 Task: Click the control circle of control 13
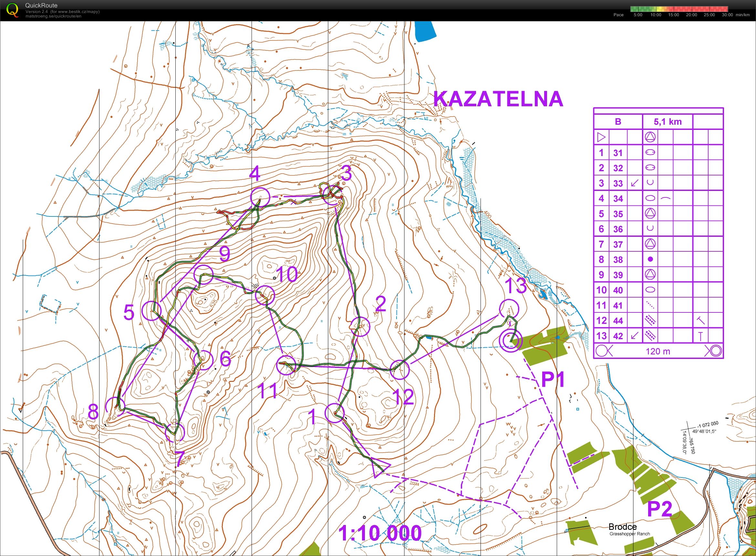[x=508, y=309]
